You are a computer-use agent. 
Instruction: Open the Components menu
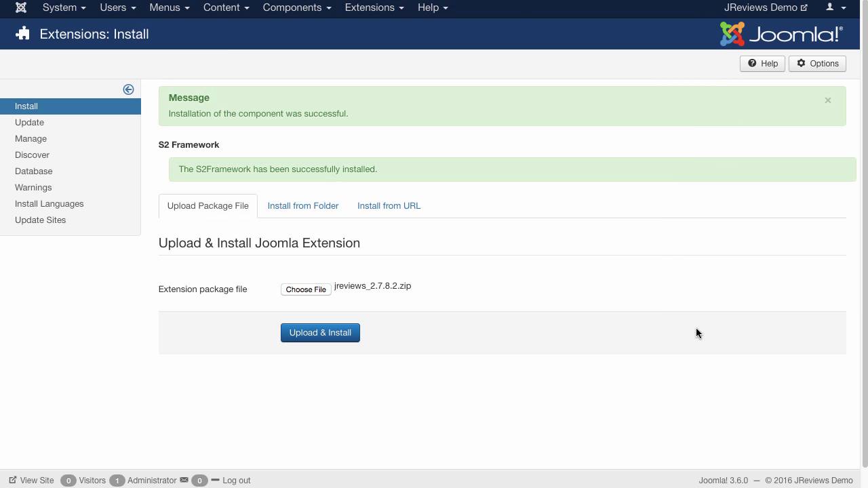296,7
